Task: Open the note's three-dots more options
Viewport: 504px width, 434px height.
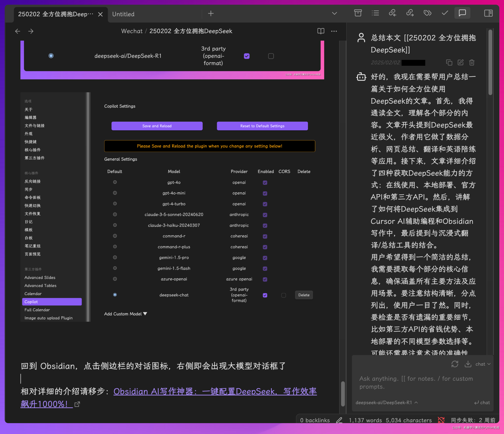Action: [334, 31]
